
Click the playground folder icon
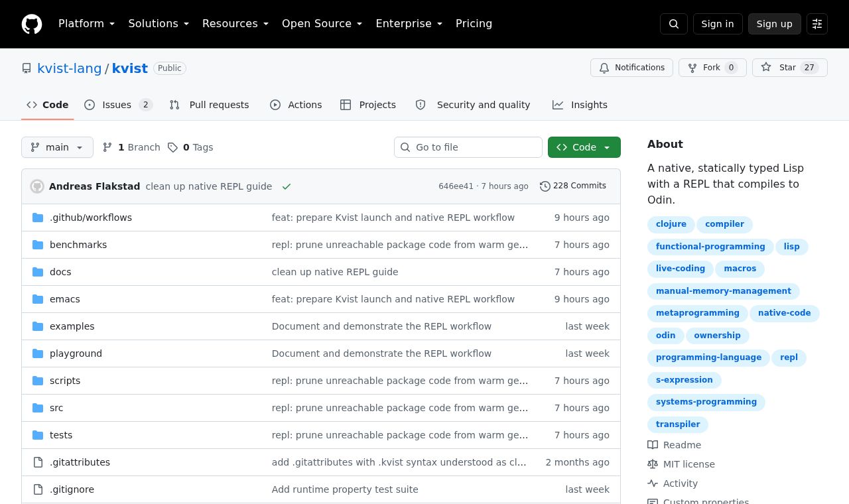(x=38, y=353)
